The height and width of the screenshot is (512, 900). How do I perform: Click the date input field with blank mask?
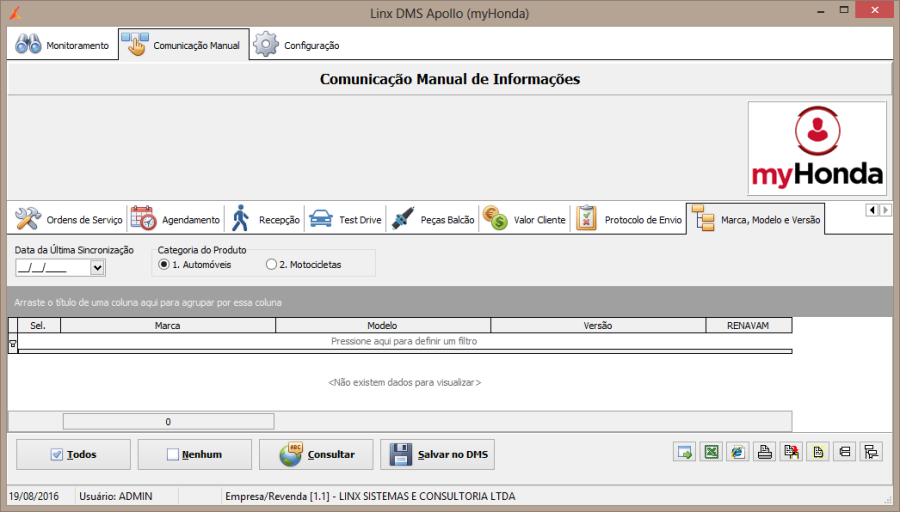53,267
